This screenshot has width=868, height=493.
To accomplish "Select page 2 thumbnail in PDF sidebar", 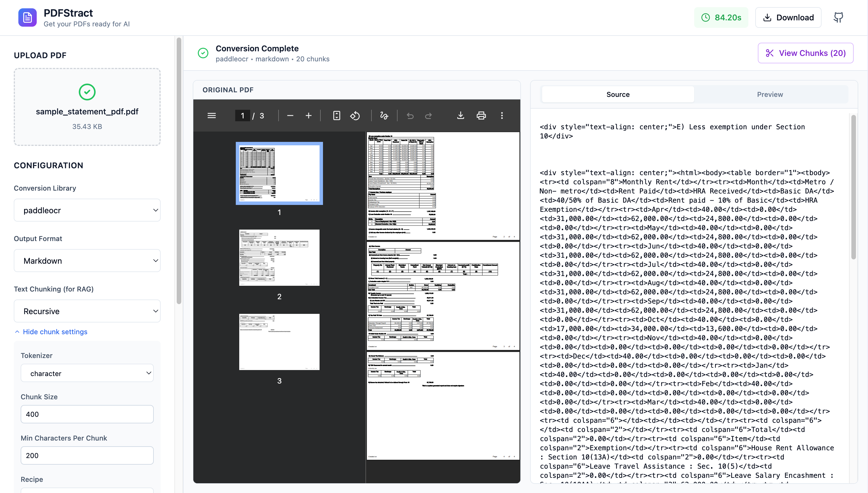I will pos(279,258).
